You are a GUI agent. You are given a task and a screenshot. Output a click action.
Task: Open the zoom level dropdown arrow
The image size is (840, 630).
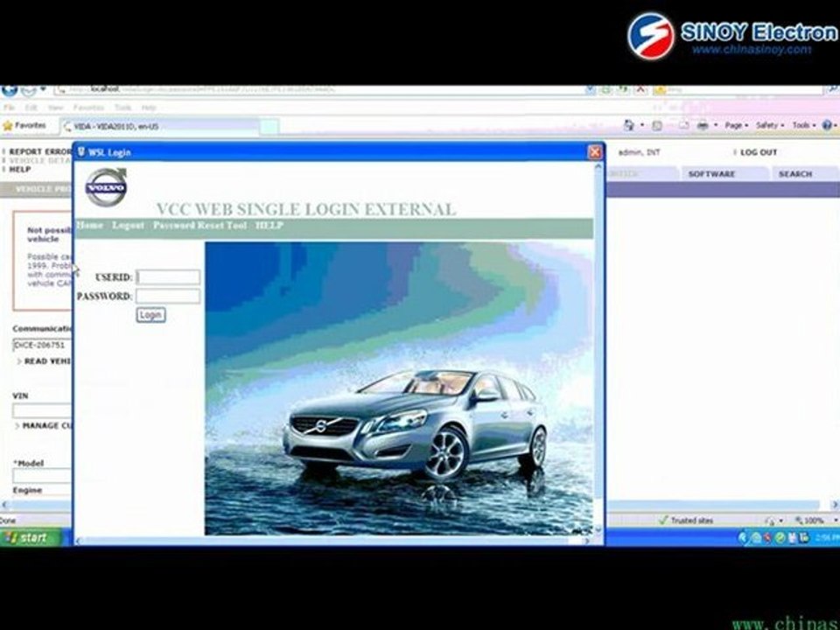tap(835, 520)
